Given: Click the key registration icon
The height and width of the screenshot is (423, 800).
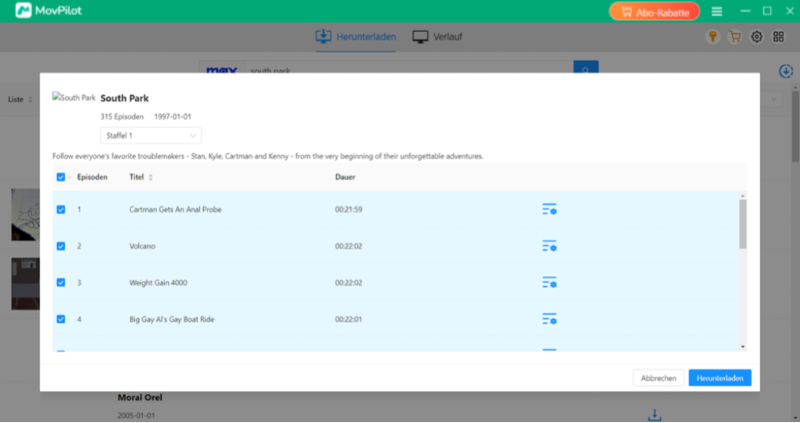Looking at the screenshot, I should click(x=713, y=37).
